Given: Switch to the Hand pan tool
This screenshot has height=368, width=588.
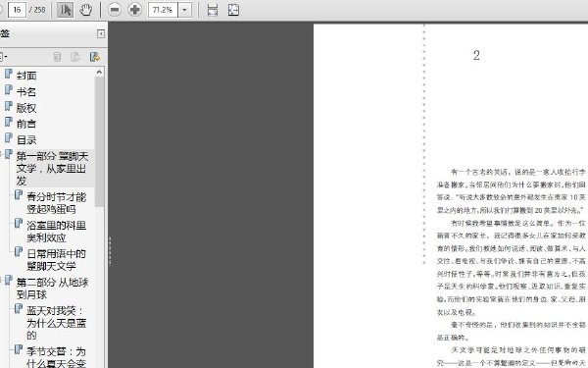Looking at the screenshot, I should pyautogui.click(x=86, y=10).
